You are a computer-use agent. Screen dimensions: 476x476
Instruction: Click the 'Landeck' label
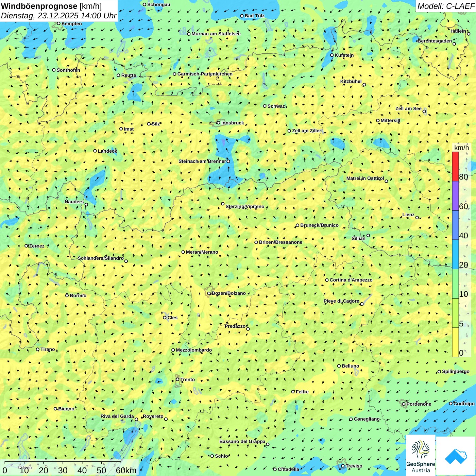107,151
